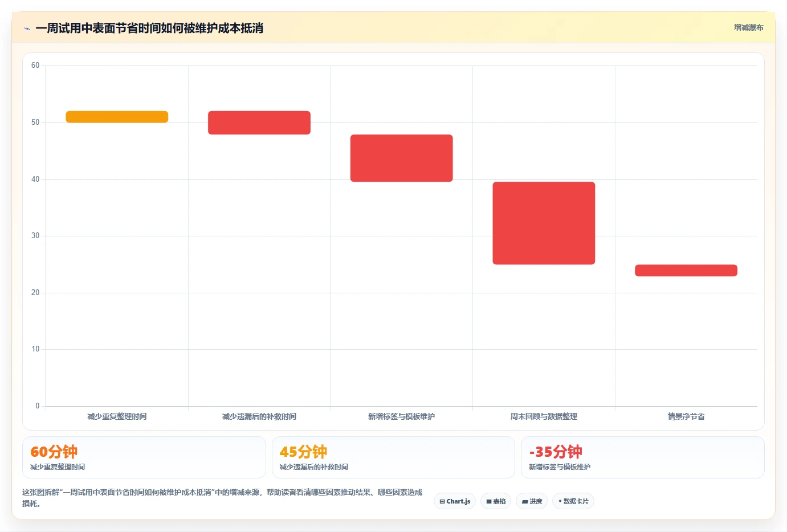The height and width of the screenshot is (532, 787).
Task: Select the Chart.js chip
Action: (x=455, y=501)
